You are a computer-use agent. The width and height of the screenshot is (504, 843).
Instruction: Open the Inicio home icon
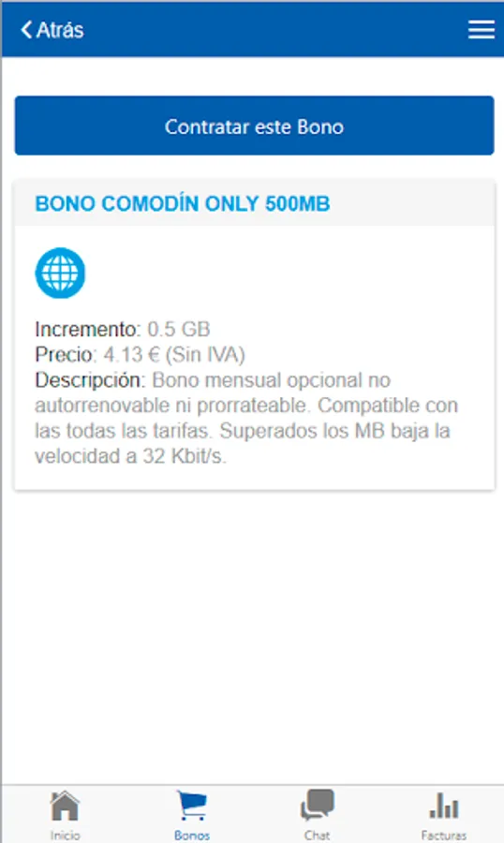coord(65,806)
